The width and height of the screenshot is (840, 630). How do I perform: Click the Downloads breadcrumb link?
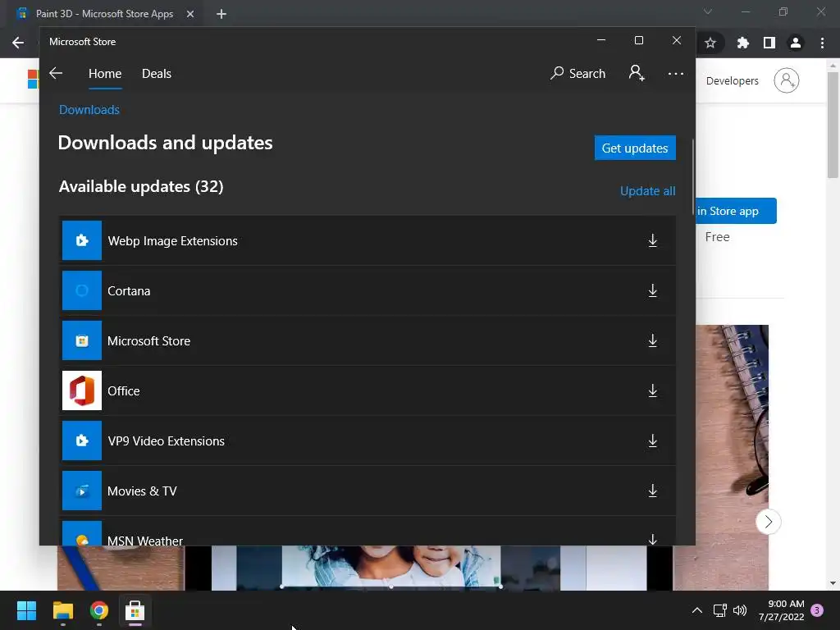(x=89, y=110)
